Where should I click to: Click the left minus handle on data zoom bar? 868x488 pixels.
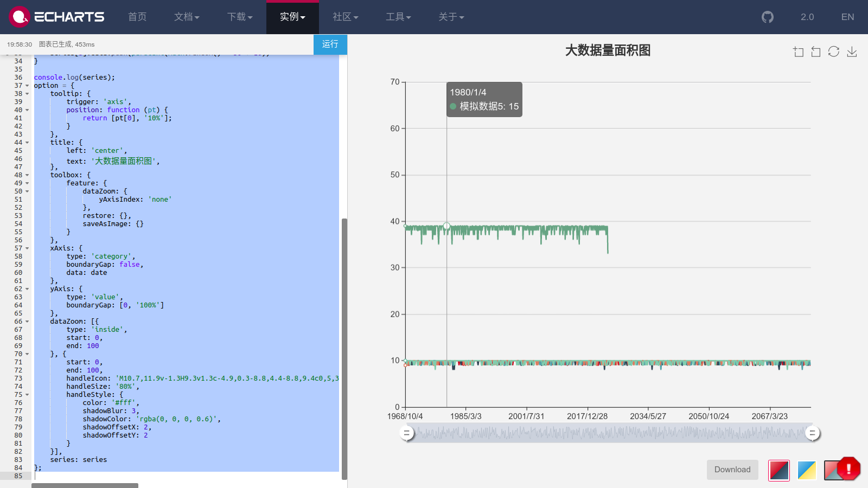click(x=407, y=433)
